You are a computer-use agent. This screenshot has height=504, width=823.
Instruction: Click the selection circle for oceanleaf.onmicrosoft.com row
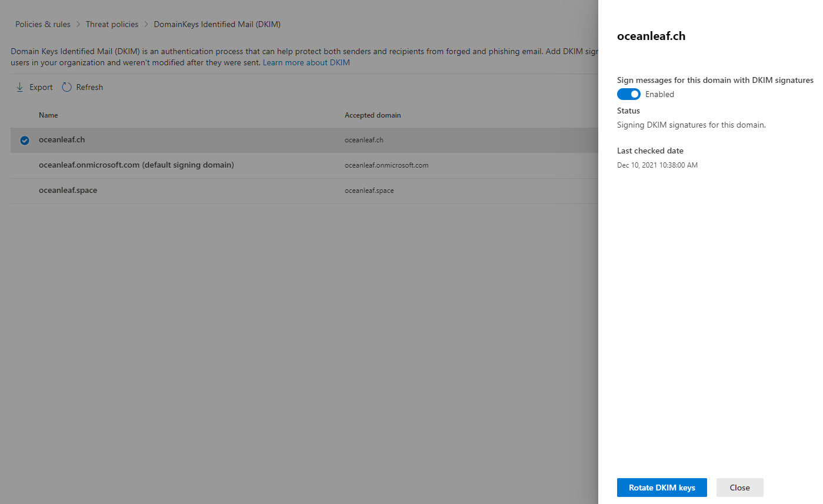24,165
